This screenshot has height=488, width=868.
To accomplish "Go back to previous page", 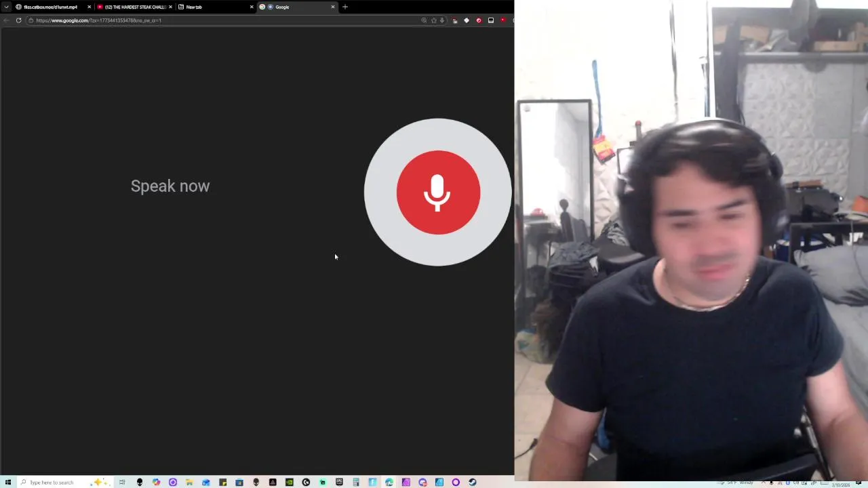I will [x=6, y=20].
